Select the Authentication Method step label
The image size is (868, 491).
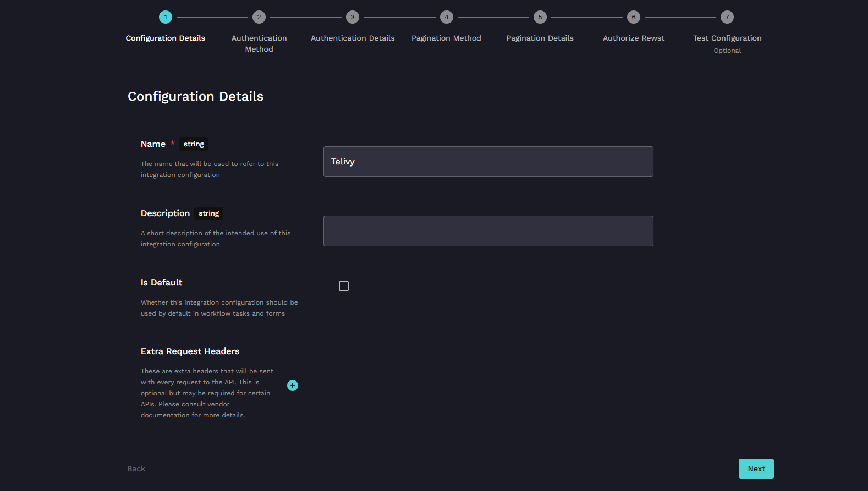pyautogui.click(x=259, y=43)
